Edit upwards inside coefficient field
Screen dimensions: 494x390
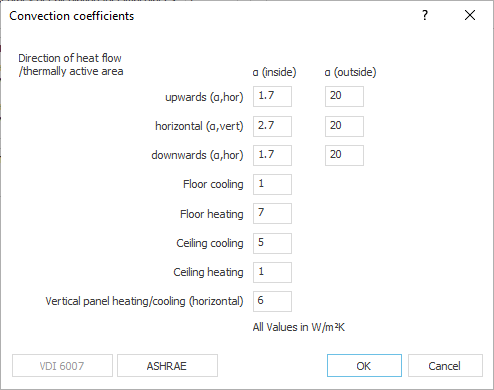(x=272, y=96)
